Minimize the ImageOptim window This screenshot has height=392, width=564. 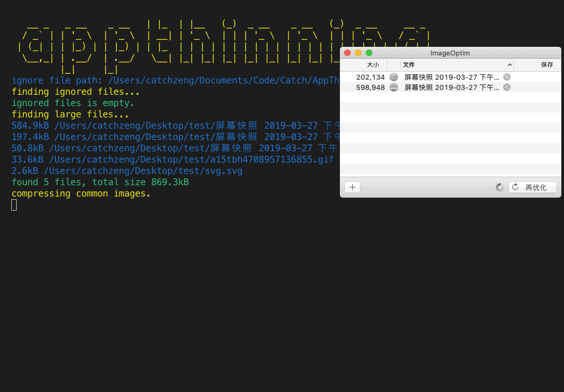(x=358, y=53)
